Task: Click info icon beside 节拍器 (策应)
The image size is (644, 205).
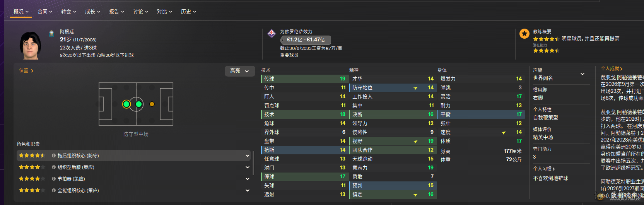Action: pyautogui.click(x=54, y=179)
